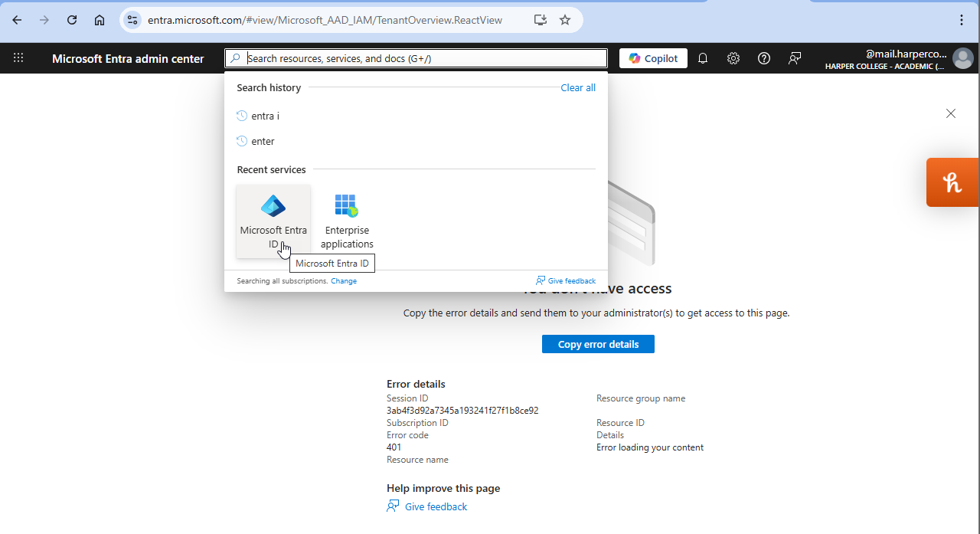This screenshot has width=980, height=534.
Task: Open the portal app launcher grid icon
Action: click(x=18, y=58)
